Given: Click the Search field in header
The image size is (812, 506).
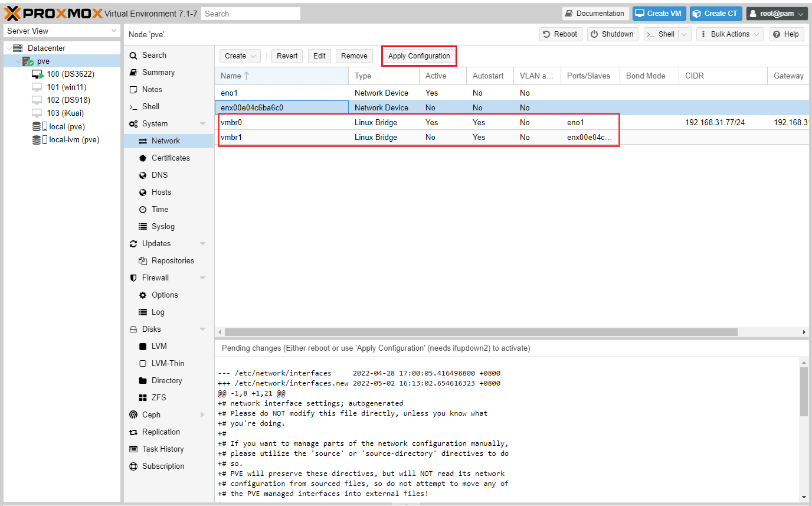Looking at the screenshot, I should (251, 14).
